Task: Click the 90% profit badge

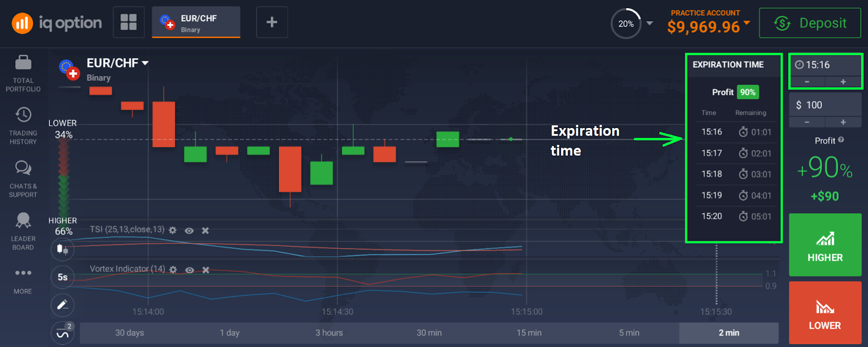Action: [x=748, y=92]
